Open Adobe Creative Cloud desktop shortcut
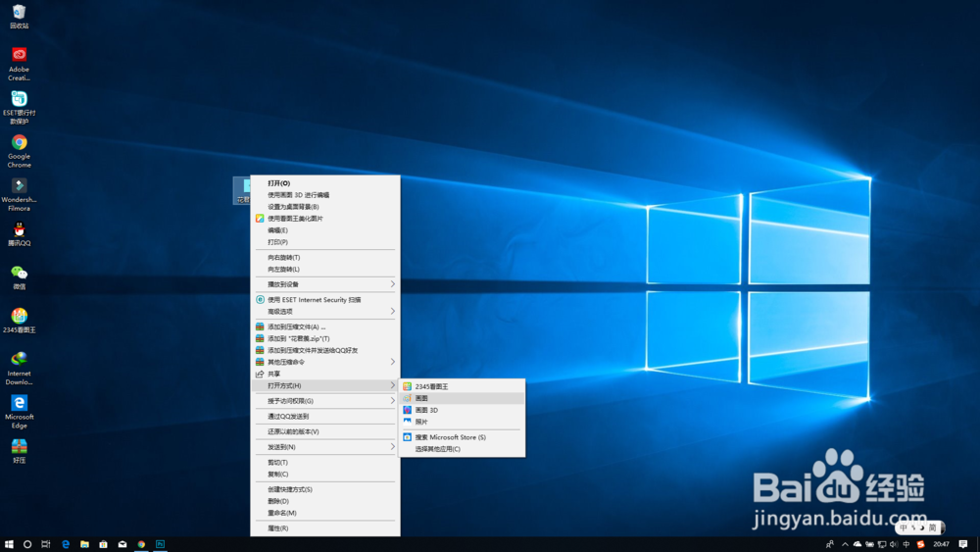 point(19,65)
